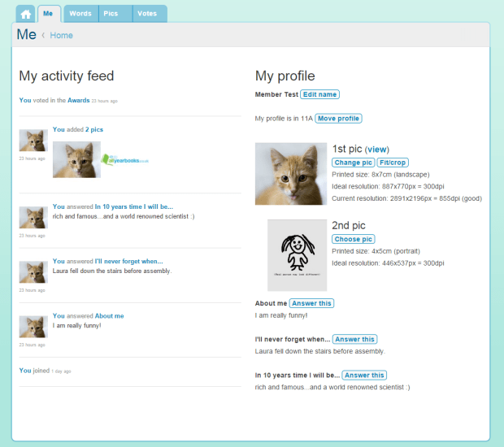This screenshot has height=447, width=504.
Task: Click profile answer 'rich and famous' text
Action: 332,387
